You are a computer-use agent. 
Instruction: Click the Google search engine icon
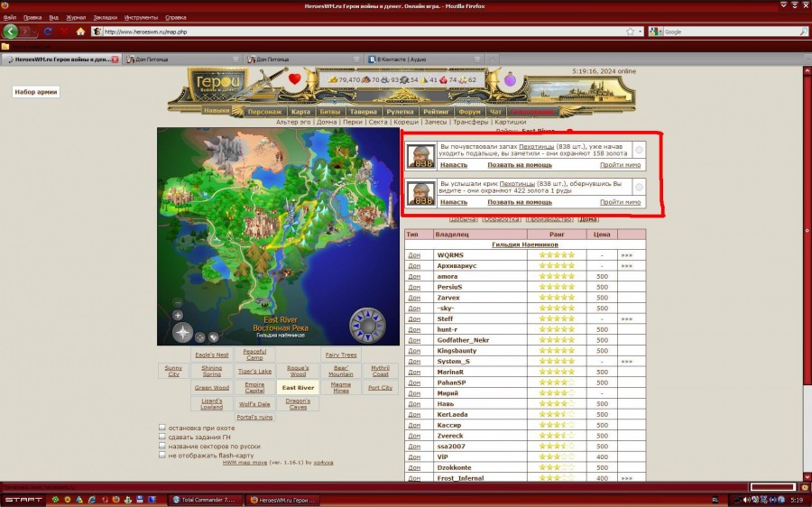653,31
